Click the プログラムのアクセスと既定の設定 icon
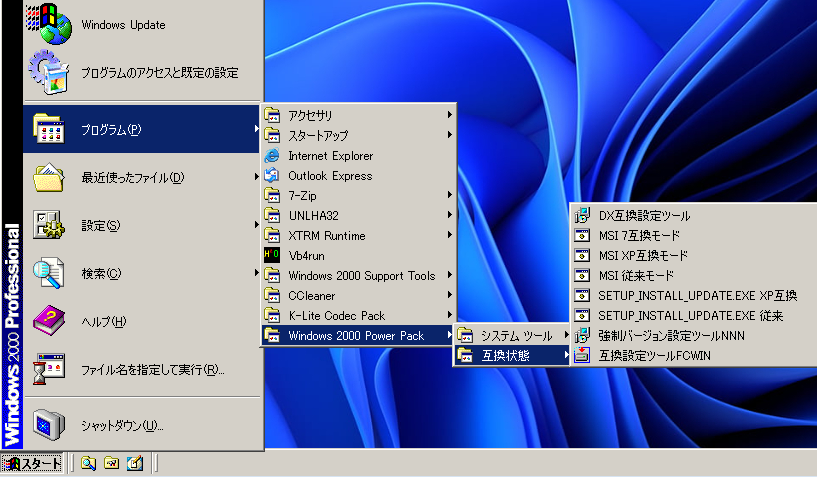 click(x=48, y=72)
